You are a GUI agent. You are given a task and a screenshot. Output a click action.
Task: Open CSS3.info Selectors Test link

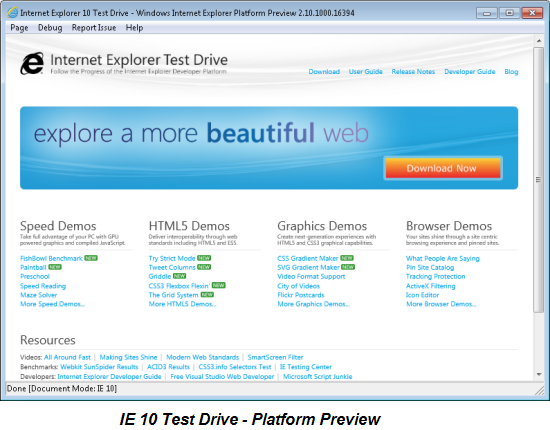click(235, 367)
